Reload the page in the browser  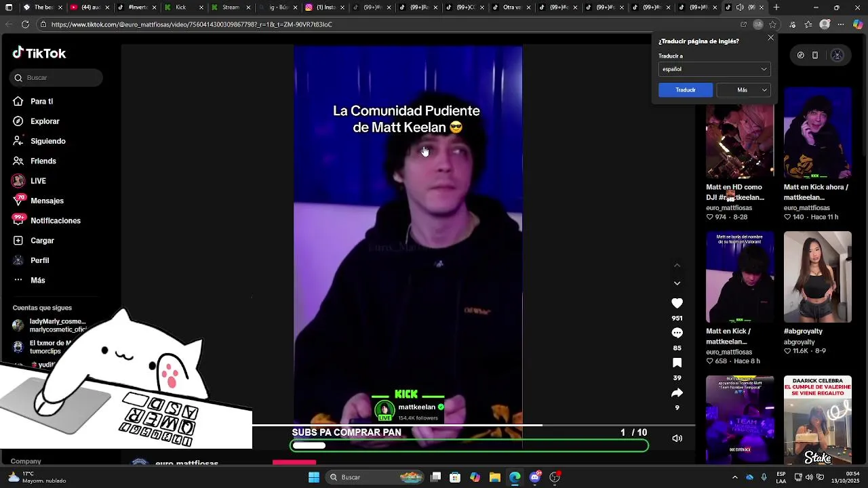tap(25, 24)
